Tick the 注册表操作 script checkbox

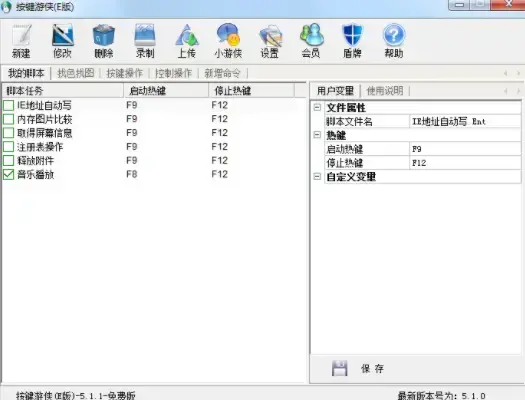click(x=8, y=147)
